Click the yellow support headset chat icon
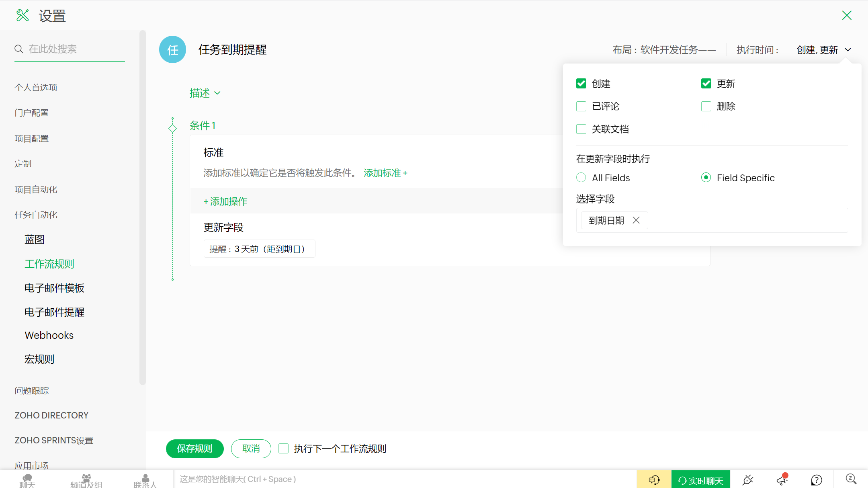Viewport: 868px width, 488px height. coord(654,480)
